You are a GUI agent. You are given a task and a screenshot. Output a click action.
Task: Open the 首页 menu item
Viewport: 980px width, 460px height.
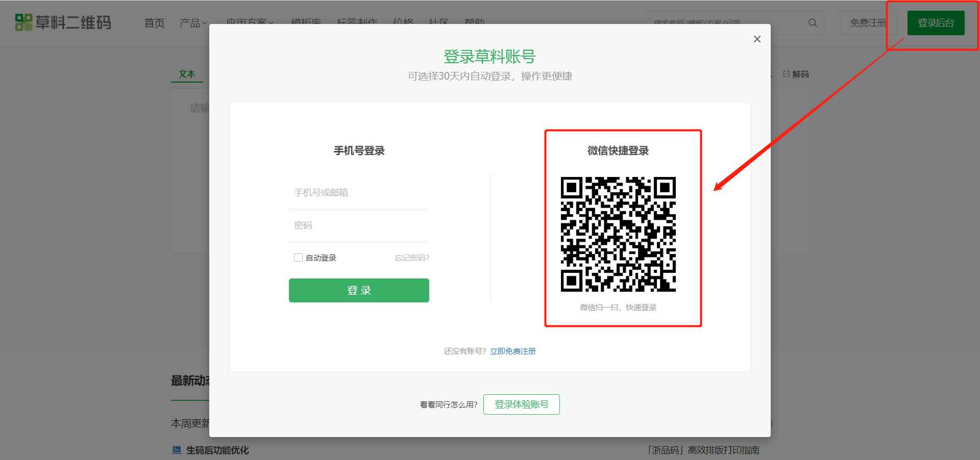click(x=154, y=23)
